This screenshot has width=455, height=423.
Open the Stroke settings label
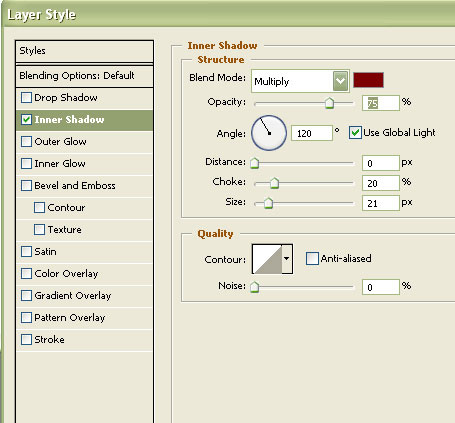[49, 340]
